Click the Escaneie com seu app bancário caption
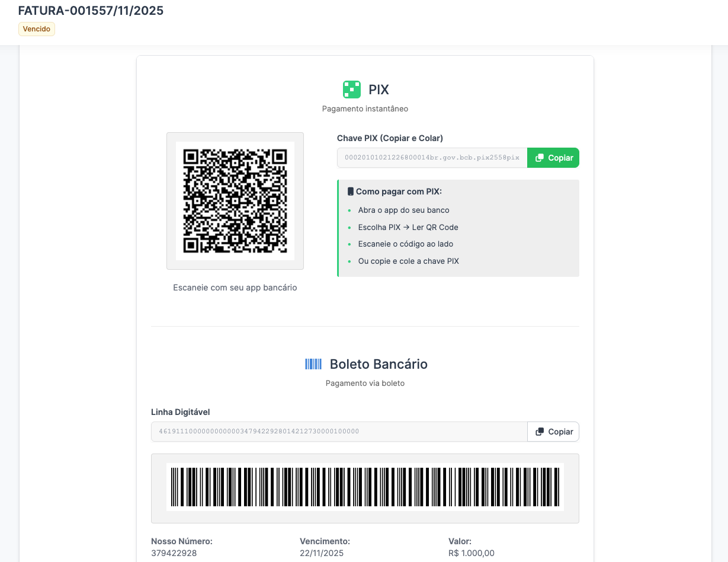This screenshot has height=562, width=728. [235, 288]
